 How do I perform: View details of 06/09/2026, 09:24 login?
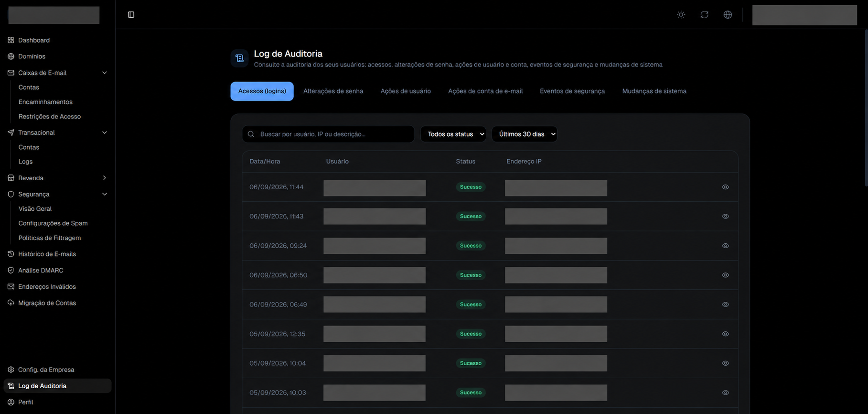725,246
